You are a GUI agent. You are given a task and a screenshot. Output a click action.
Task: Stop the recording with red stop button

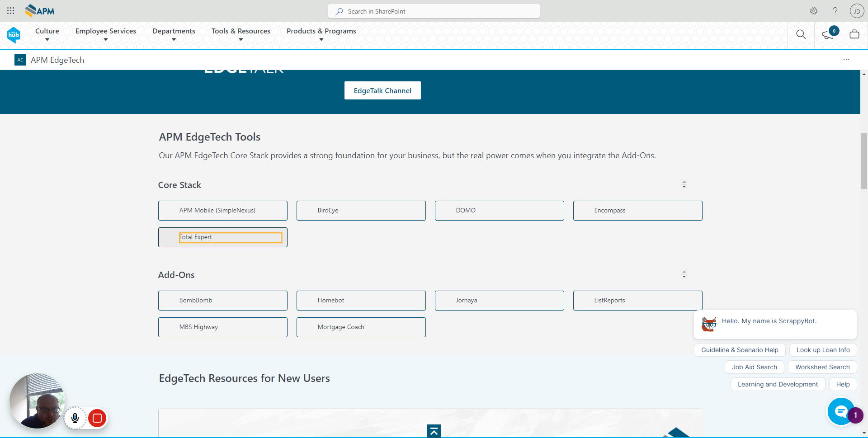[x=97, y=418]
